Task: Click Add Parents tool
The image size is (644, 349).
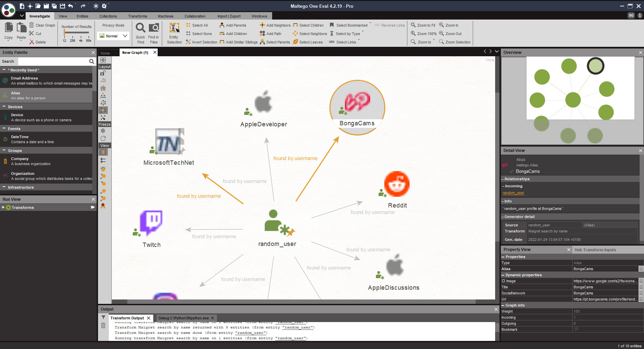Action: click(233, 25)
